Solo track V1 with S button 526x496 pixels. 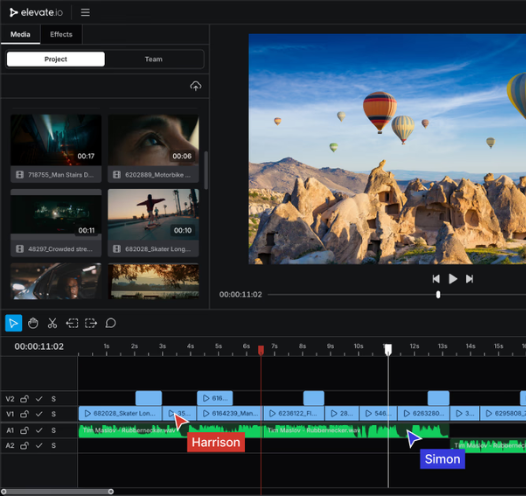(54, 414)
